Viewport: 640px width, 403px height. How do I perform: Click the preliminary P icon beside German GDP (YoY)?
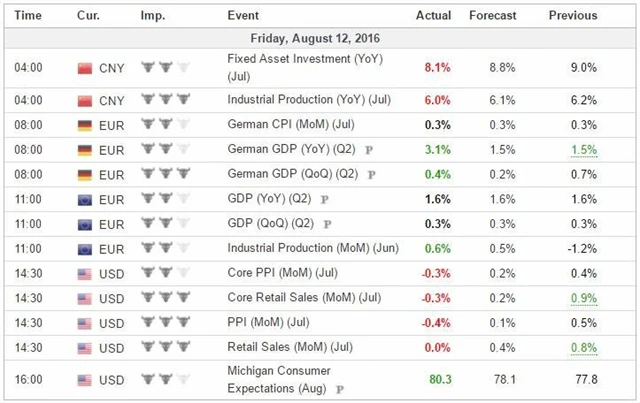coord(369,149)
